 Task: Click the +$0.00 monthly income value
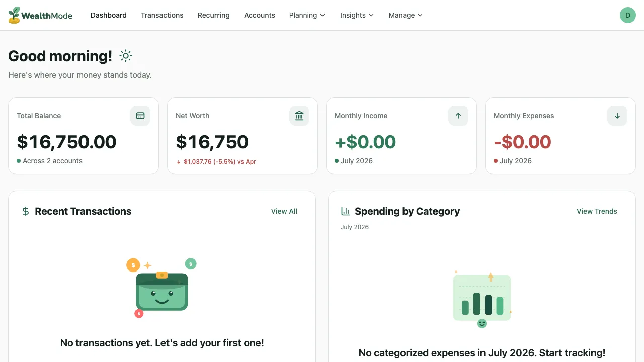pos(365,142)
